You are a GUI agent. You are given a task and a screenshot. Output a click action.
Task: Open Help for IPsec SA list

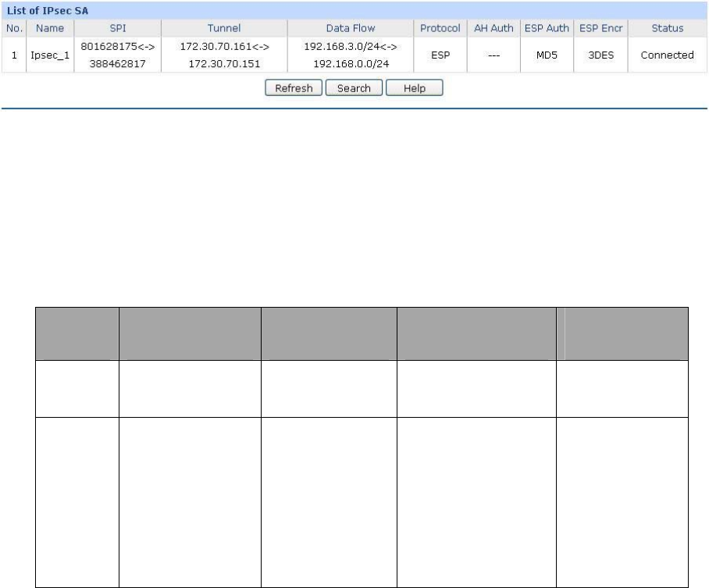coord(414,88)
